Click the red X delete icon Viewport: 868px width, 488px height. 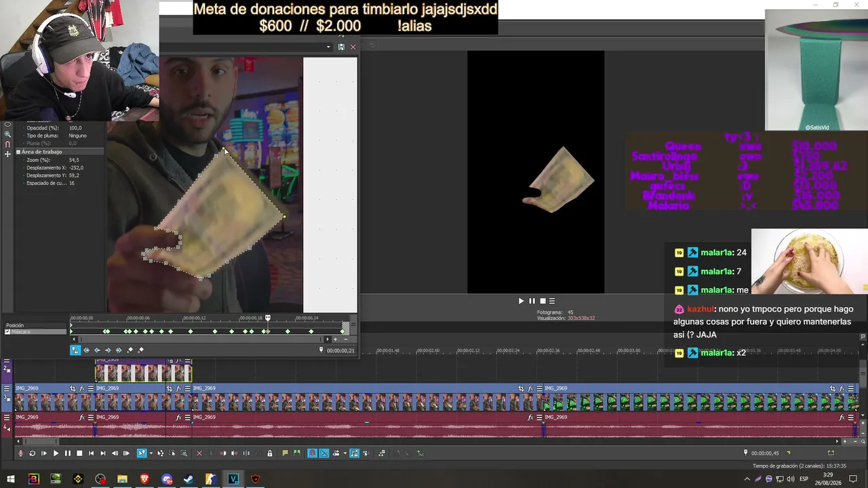(199, 453)
